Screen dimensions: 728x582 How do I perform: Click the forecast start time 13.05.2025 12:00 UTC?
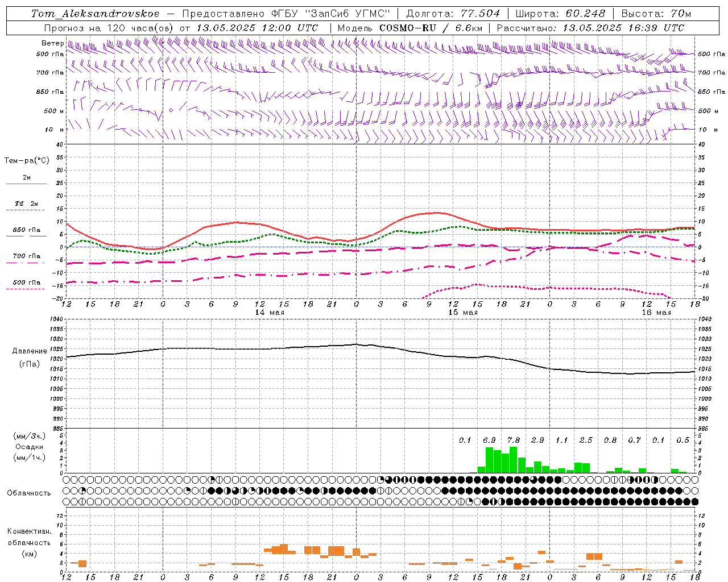tap(257, 28)
